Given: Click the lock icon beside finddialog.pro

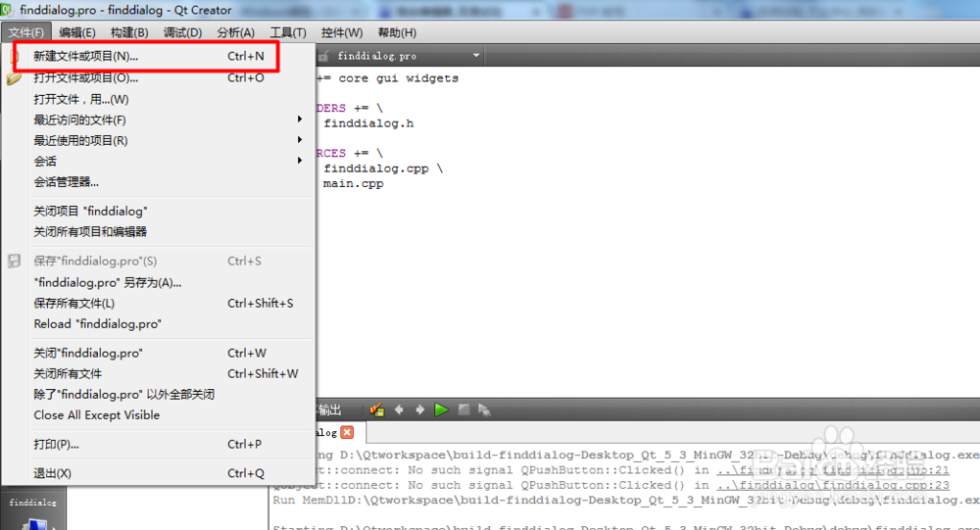Looking at the screenshot, I should (x=323, y=56).
